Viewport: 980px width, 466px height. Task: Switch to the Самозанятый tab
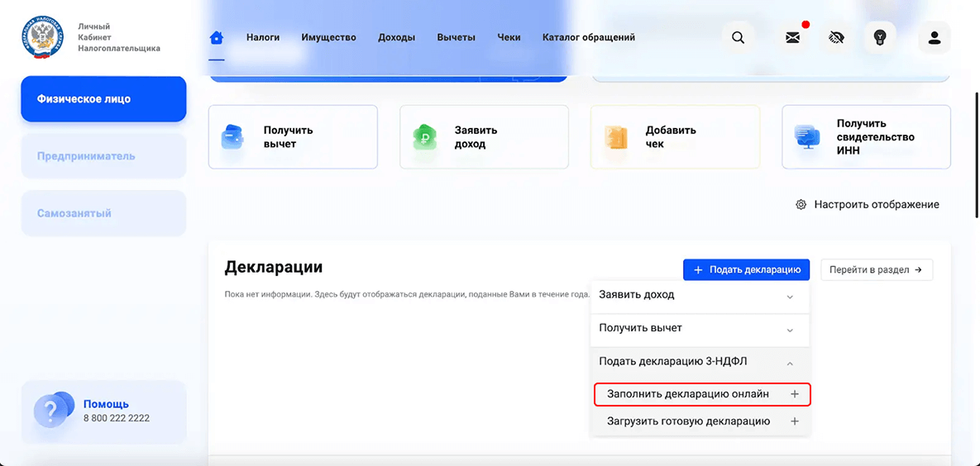[x=103, y=213]
